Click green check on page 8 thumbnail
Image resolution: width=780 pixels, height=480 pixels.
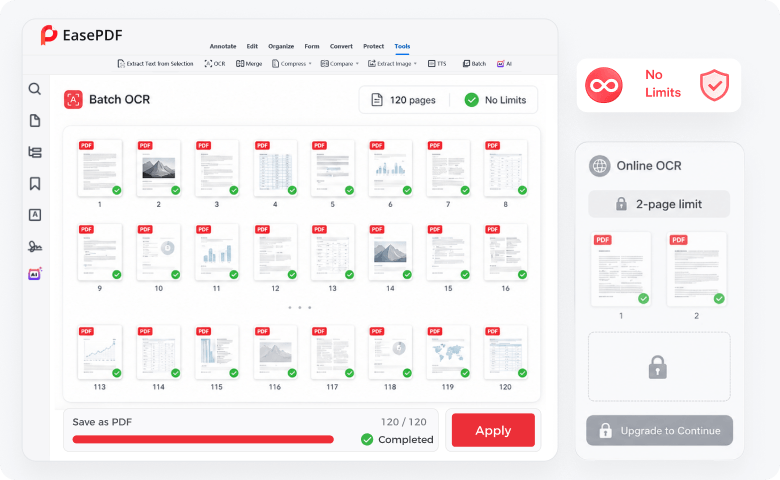coord(522,190)
